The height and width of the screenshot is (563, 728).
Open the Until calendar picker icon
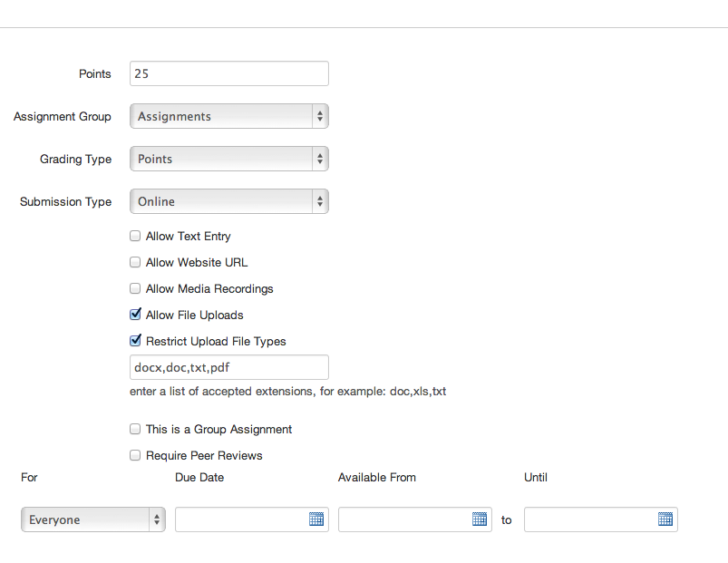(x=665, y=519)
